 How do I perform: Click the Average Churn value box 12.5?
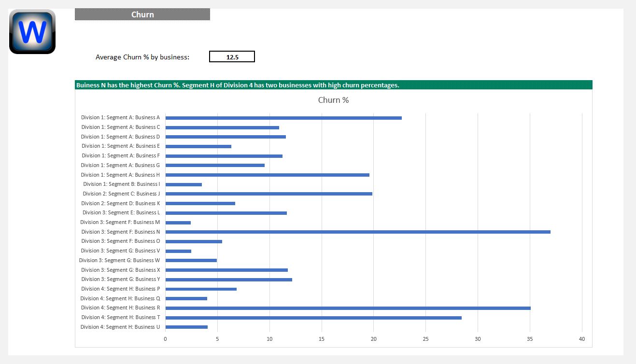click(x=232, y=57)
